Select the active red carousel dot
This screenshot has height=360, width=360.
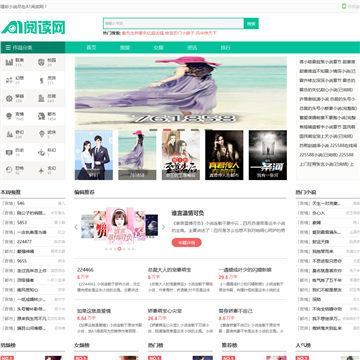119,249
